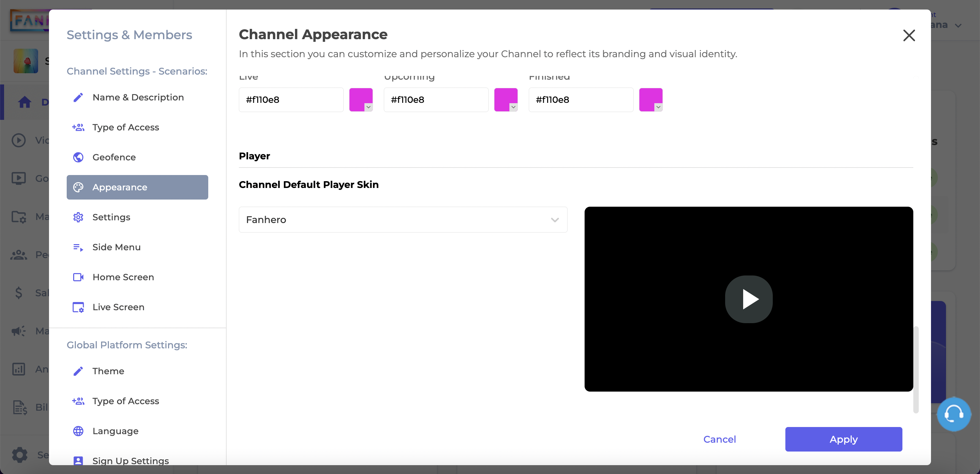Click the Home Screen icon

(78, 276)
